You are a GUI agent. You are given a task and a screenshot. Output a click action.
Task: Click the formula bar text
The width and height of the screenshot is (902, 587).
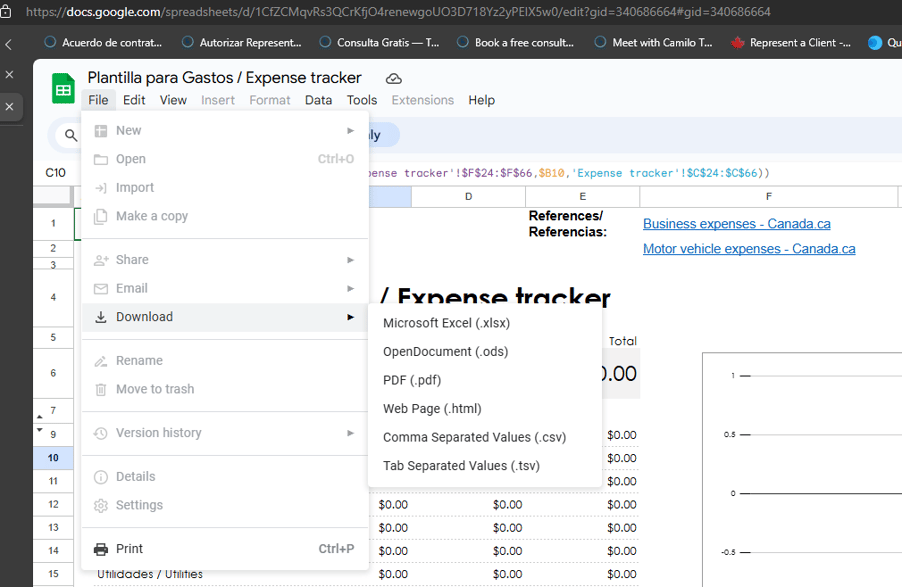click(x=568, y=173)
